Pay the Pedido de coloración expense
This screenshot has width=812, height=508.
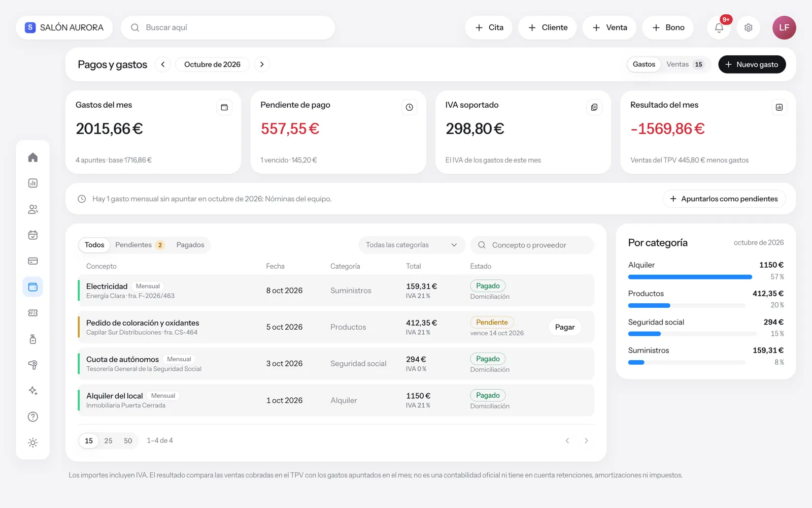click(x=565, y=327)
